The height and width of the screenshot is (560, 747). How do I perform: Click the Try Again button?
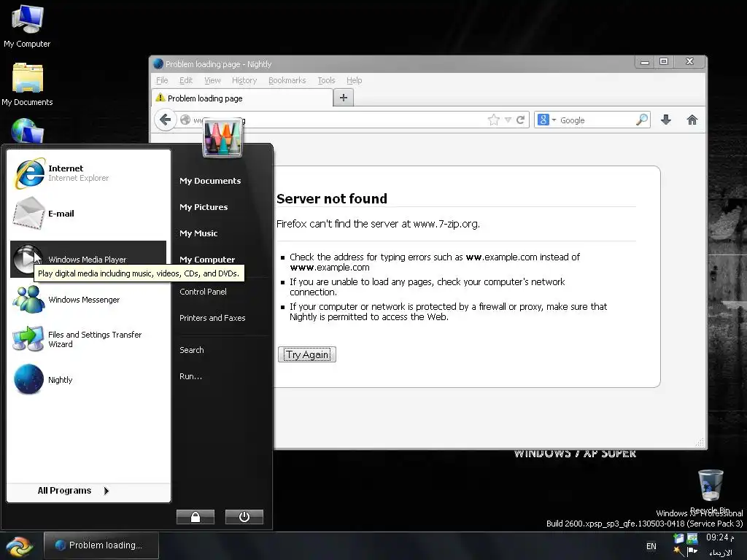[307, 354]
